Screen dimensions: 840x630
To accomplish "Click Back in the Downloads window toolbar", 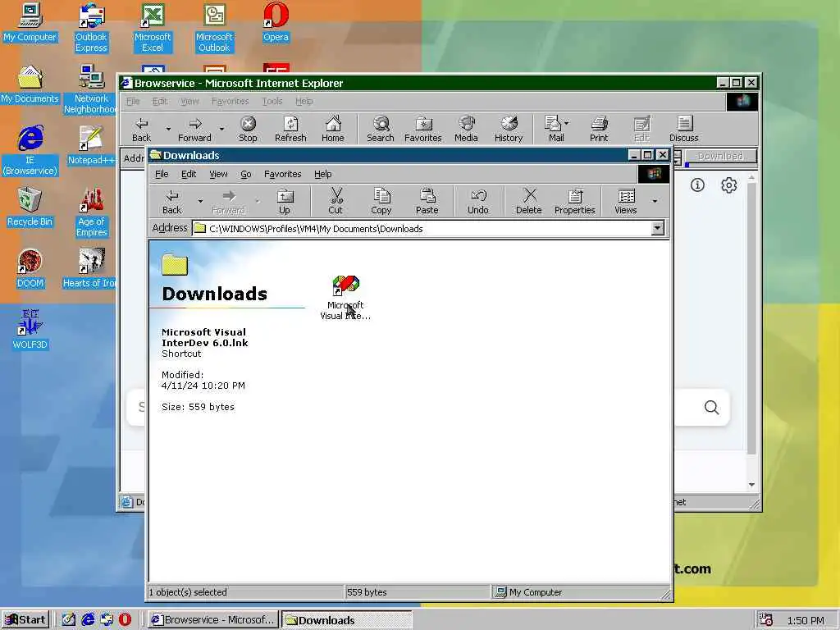I will pyautogui.click(x=172, y=202).
